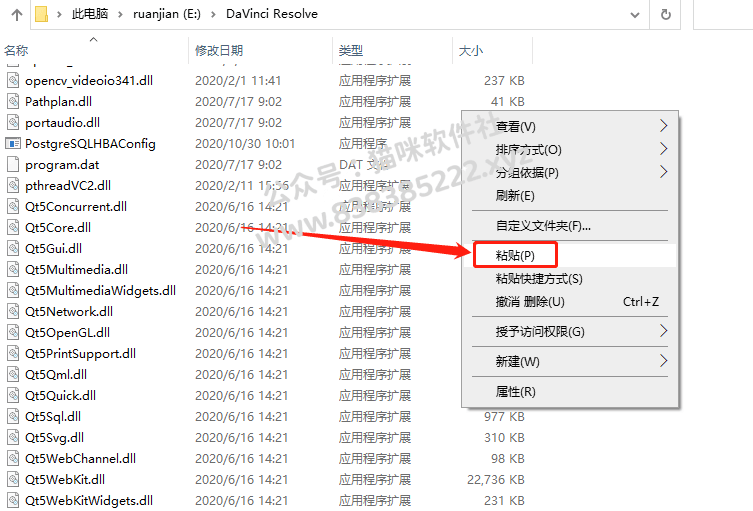Click the Up navigation arrow icon

point(17,14)
